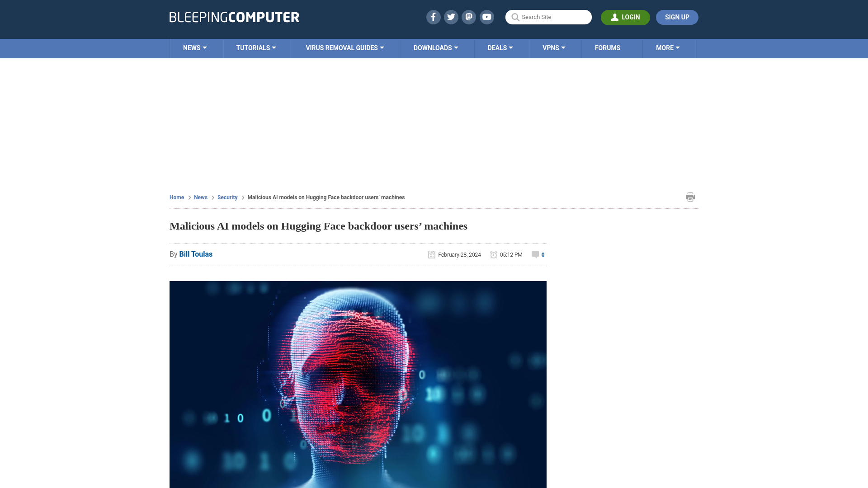Click the Print article icon
This screenshot has width=868, height=488.
point(690,197)
